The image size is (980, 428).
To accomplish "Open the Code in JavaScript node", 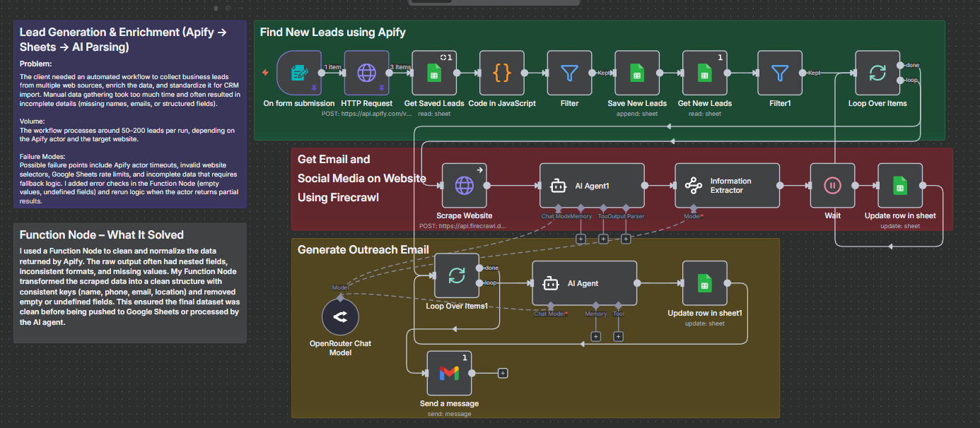I will coord(501,73).
